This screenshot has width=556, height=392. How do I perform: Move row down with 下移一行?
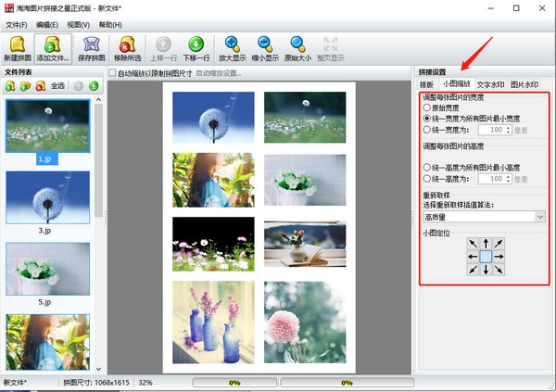point(196,48)
